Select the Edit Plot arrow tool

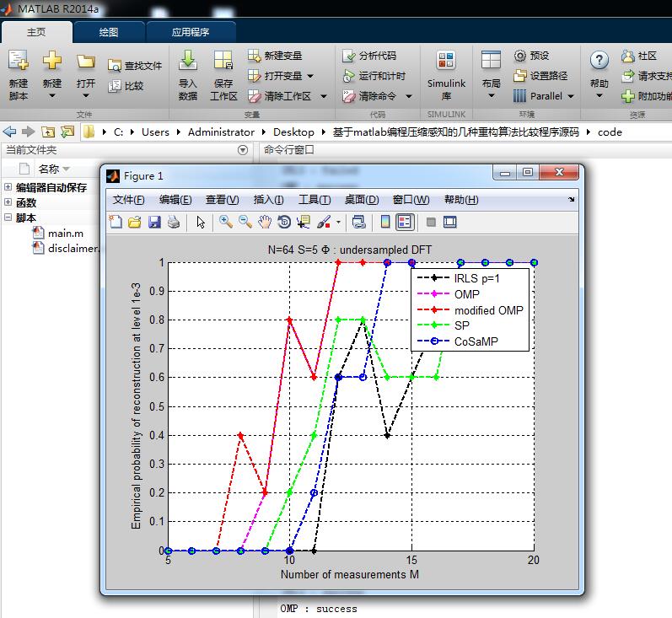[201, 222]
